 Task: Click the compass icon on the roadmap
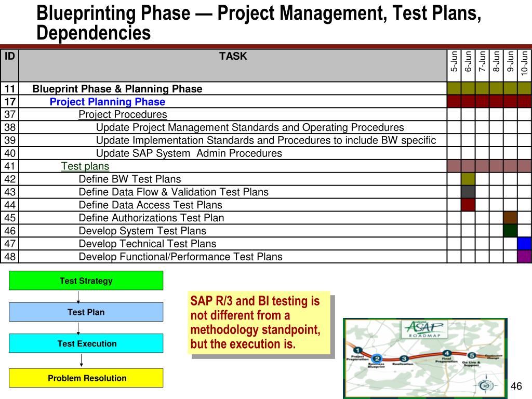(x=486, y=385)
